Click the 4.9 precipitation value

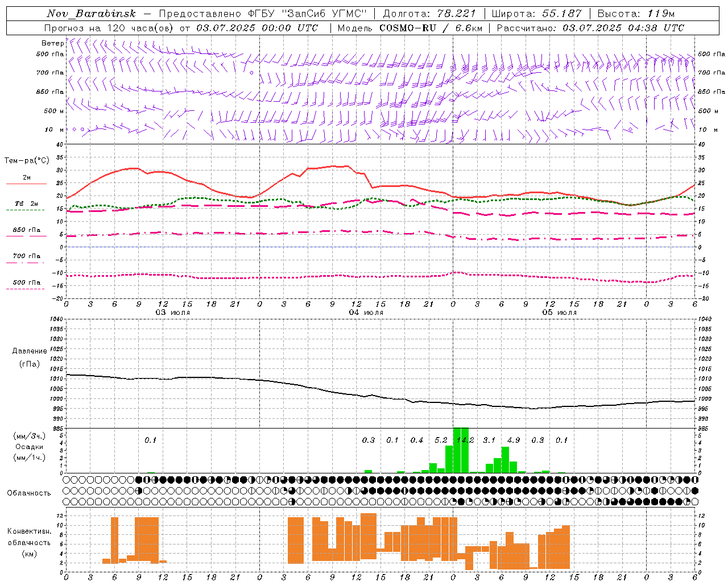click(x=514, y=440)
